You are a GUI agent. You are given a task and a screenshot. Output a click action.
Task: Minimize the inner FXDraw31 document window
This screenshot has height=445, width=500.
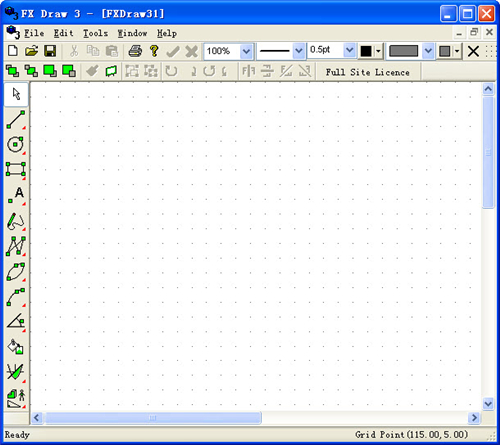click(x=459, y=33)
